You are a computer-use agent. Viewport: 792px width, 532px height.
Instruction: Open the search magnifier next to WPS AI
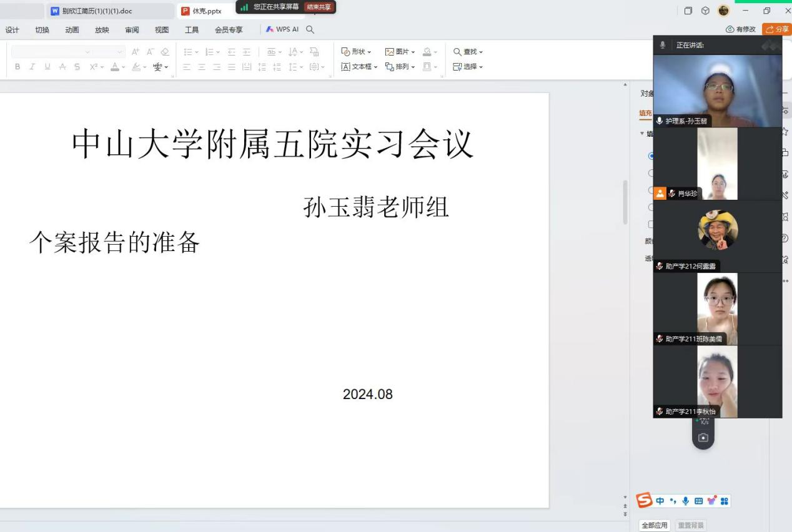pos(310,29)
